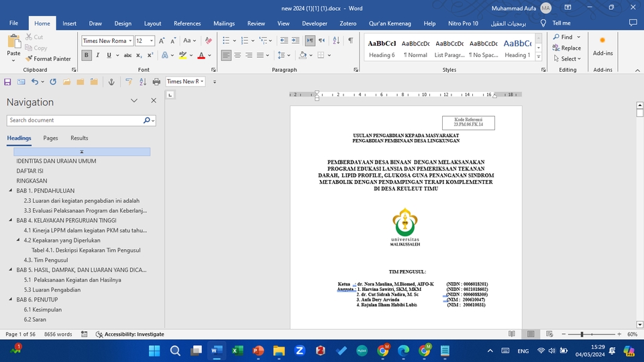Open the Borders button
644x362 pixels.
click(321, 55)
